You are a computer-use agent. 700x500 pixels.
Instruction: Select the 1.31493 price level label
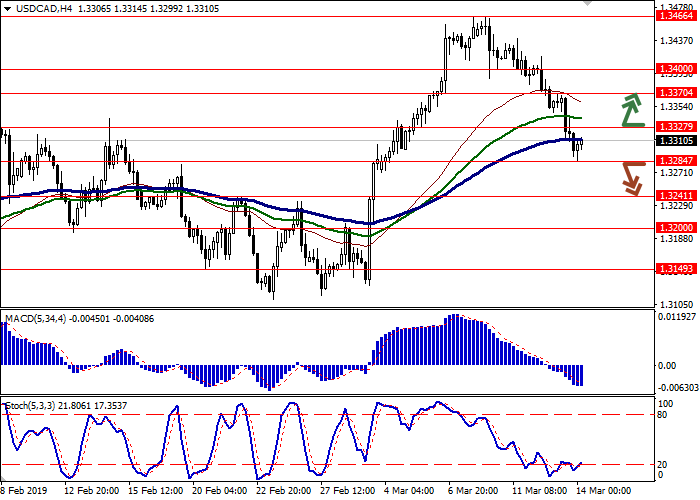coord(676,269)
